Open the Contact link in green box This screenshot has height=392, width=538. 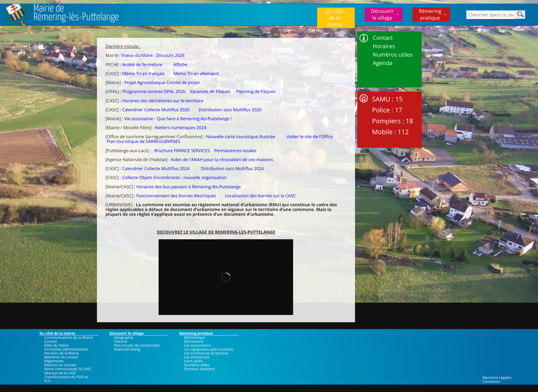382,38
